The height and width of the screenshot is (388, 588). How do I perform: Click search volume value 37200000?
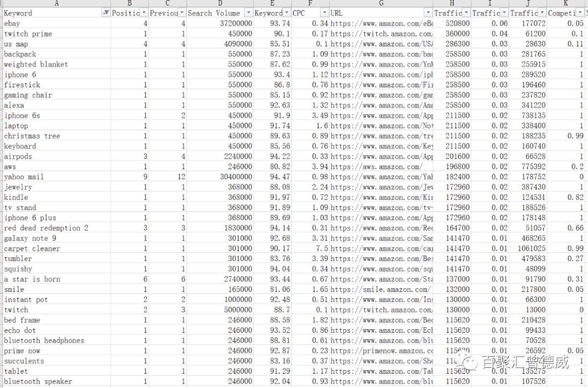pos(220,23)
